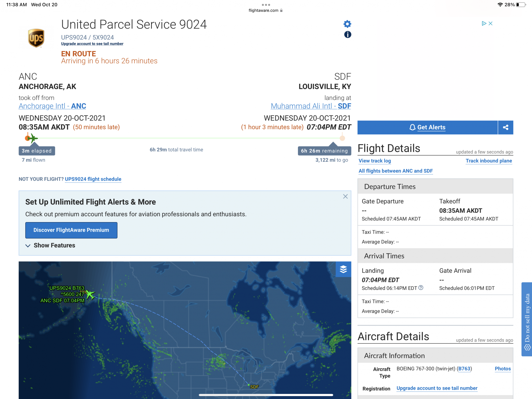532x399 pixels.
Task: Click the share icon next to Get Alerts
Action: [x=506, y=127]
